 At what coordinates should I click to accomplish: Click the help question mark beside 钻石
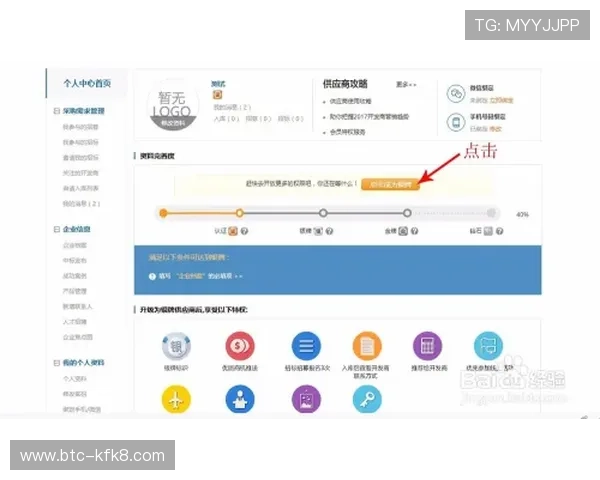pyautogui.click(x=499, y=231)
